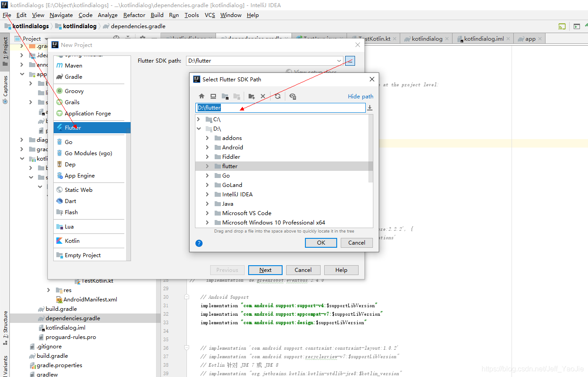Select proguard-rules.pro in Project tree
Screen dimensions: 588x377
(71, 337)
